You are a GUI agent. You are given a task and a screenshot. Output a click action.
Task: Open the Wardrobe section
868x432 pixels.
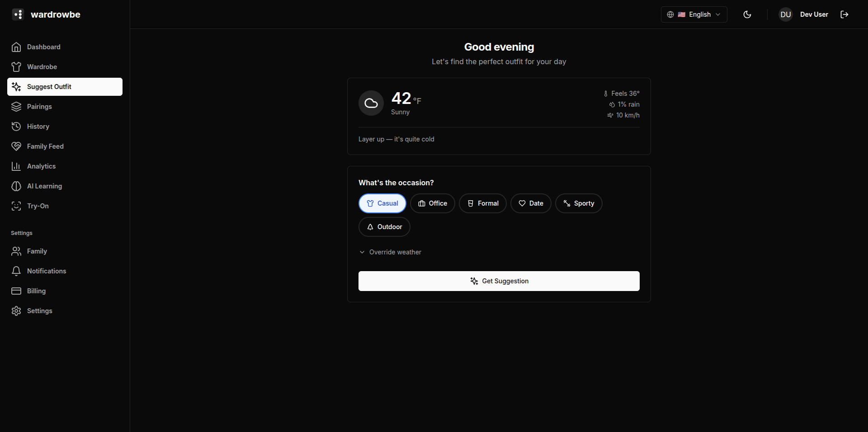42,66
